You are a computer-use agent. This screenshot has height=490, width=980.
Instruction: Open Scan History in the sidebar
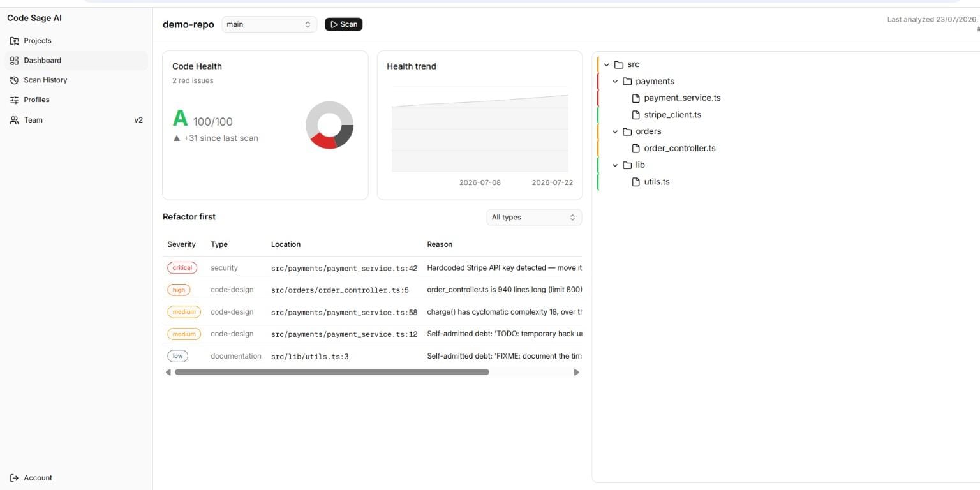click(x=77, y=80)
